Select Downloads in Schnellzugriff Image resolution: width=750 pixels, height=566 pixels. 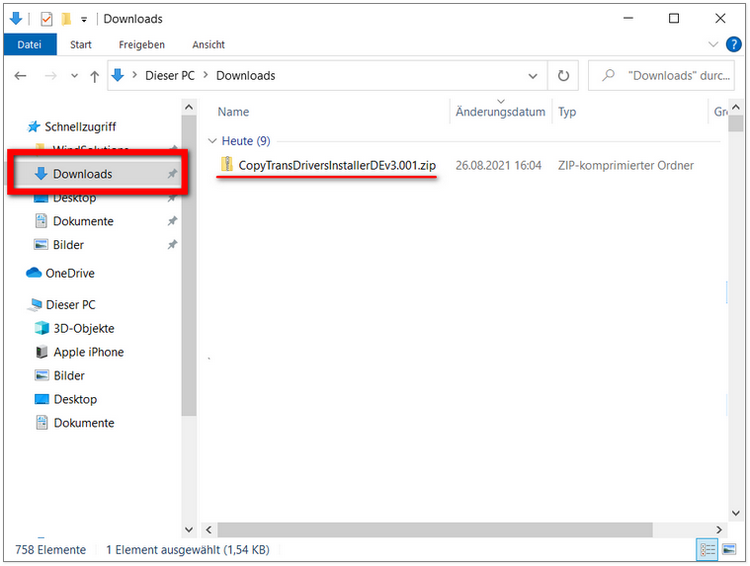click(82, 174)
